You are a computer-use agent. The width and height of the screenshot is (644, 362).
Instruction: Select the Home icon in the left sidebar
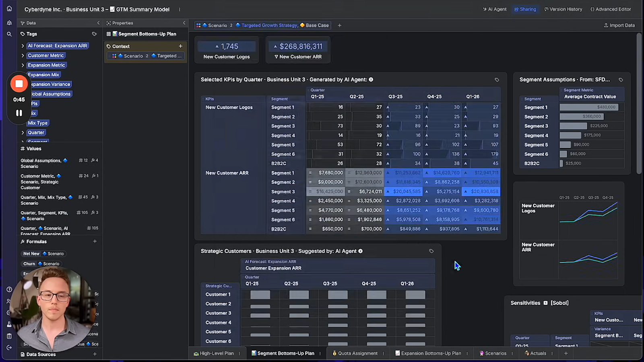[x=9, y=8]
